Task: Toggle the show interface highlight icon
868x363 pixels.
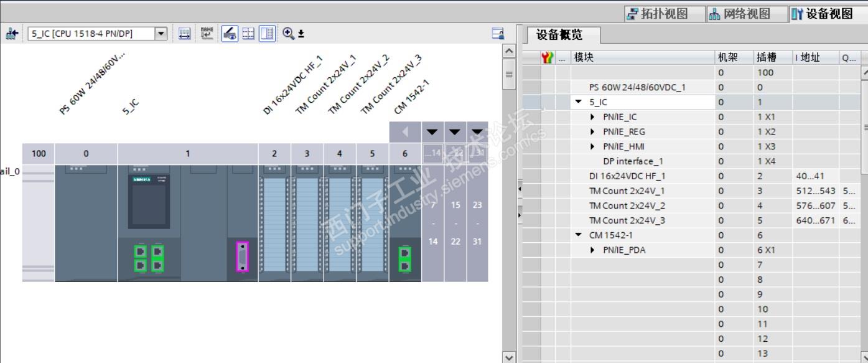Action: pyautogui.click(x=230, y=34)
